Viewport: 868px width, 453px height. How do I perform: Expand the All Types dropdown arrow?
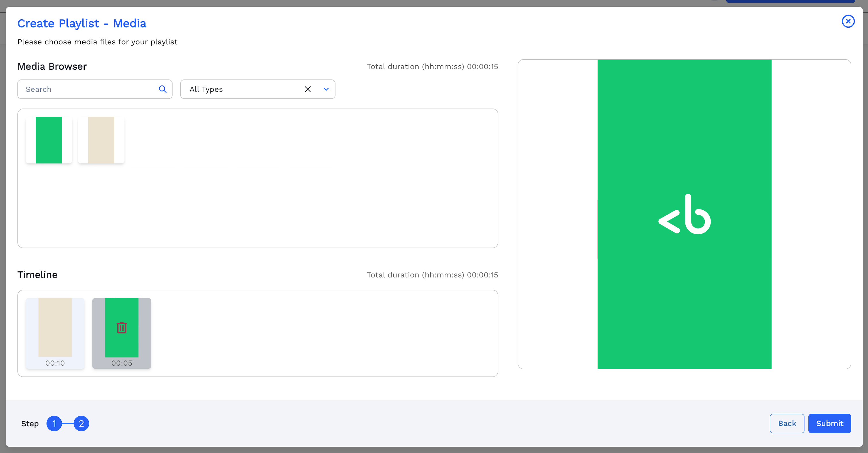pos(326,89)
